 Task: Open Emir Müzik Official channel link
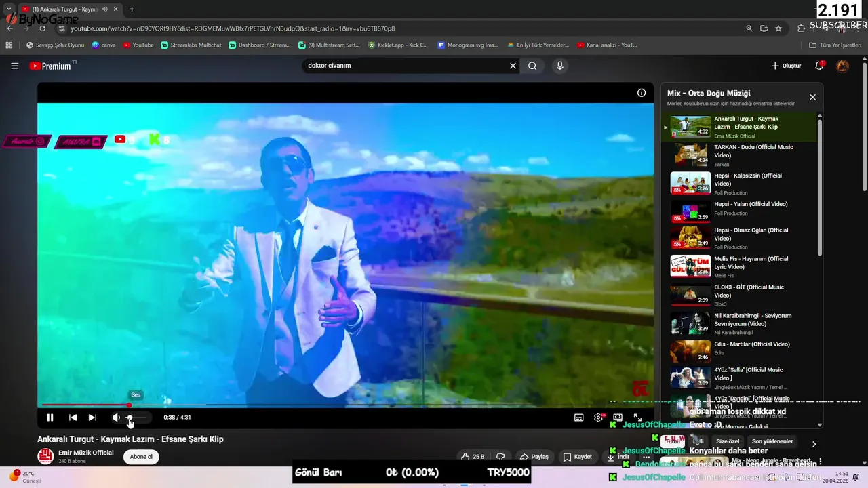click(86, 453)
